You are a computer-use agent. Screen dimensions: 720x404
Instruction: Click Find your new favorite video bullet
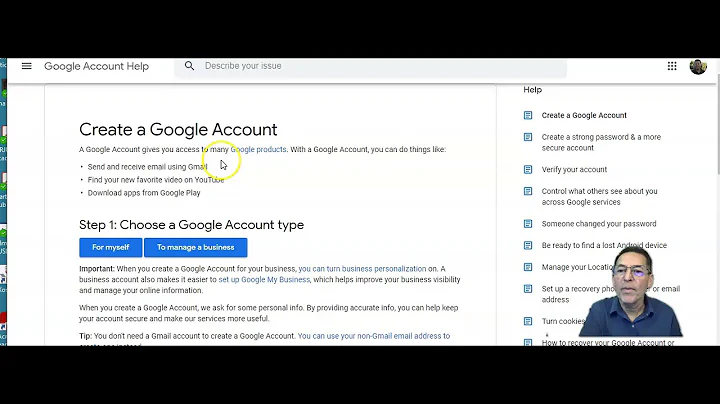point(156,180)
